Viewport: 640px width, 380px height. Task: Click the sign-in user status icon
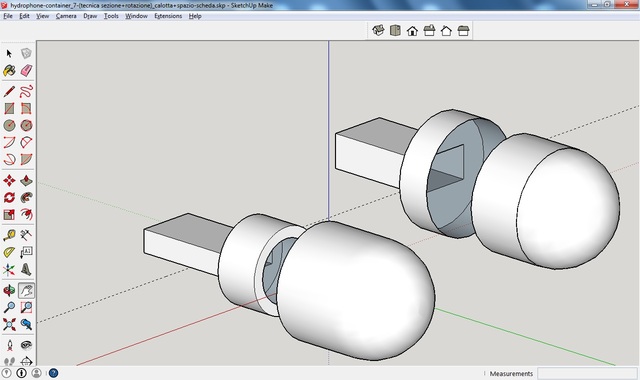point(36,373)
